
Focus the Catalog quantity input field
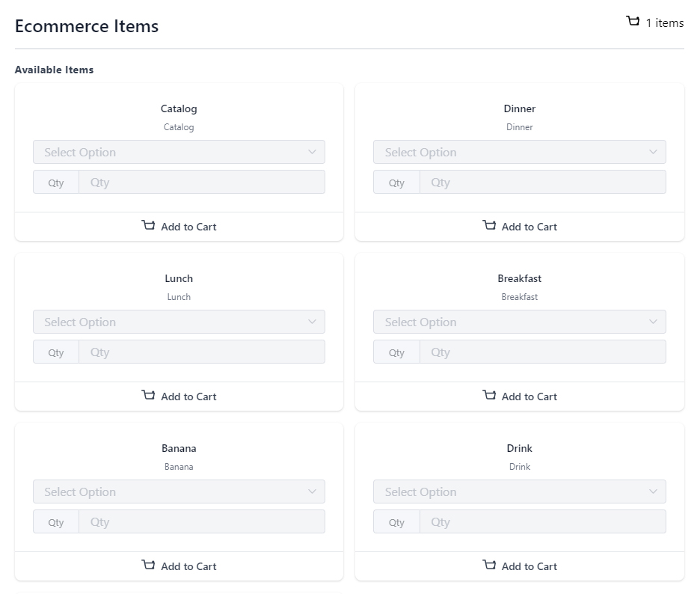point(201,182)
